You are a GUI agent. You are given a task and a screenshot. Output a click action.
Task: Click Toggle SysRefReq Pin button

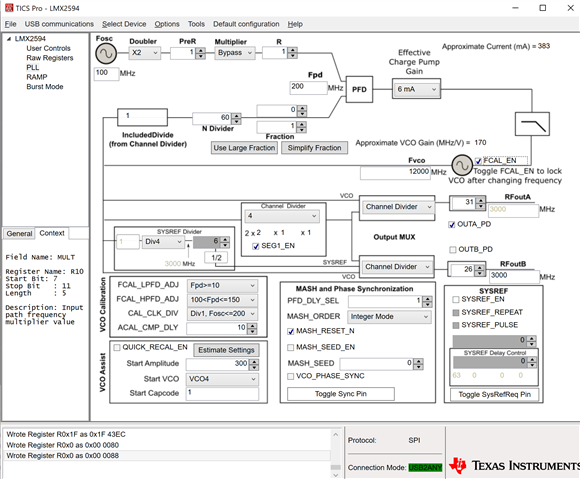(495, 395)
